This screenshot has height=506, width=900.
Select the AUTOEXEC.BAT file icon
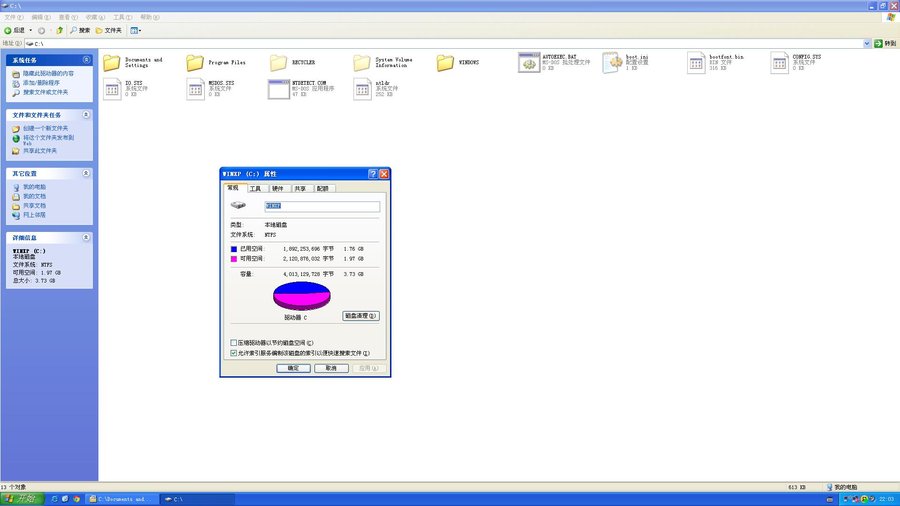pyautogui.click(x=529, y=63)
